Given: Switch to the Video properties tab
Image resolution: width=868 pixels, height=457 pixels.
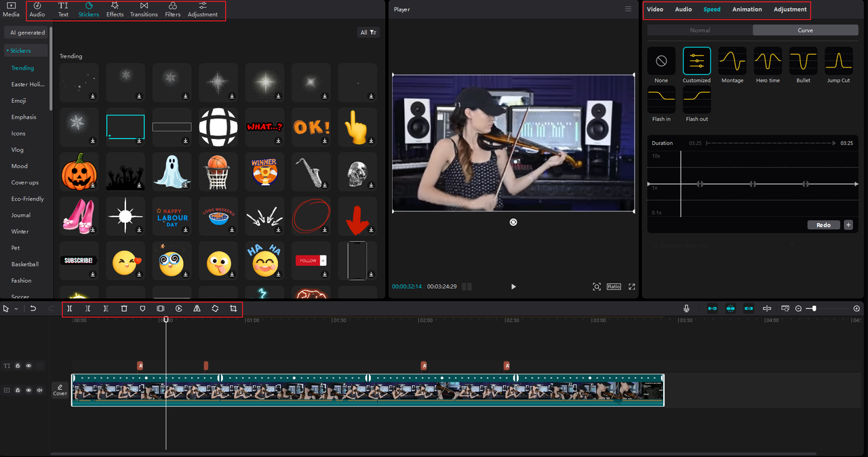Looking at the screenshot, I should [655, 9].
